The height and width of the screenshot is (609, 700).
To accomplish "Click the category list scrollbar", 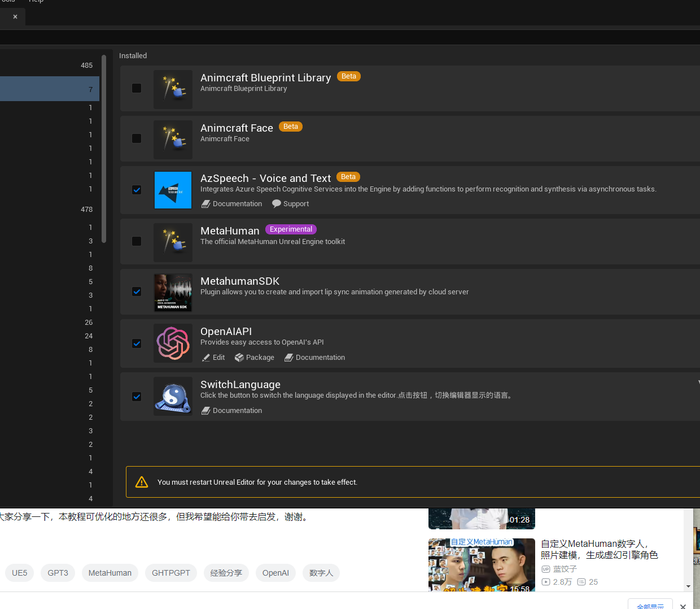I will click(x=104, y=149).
